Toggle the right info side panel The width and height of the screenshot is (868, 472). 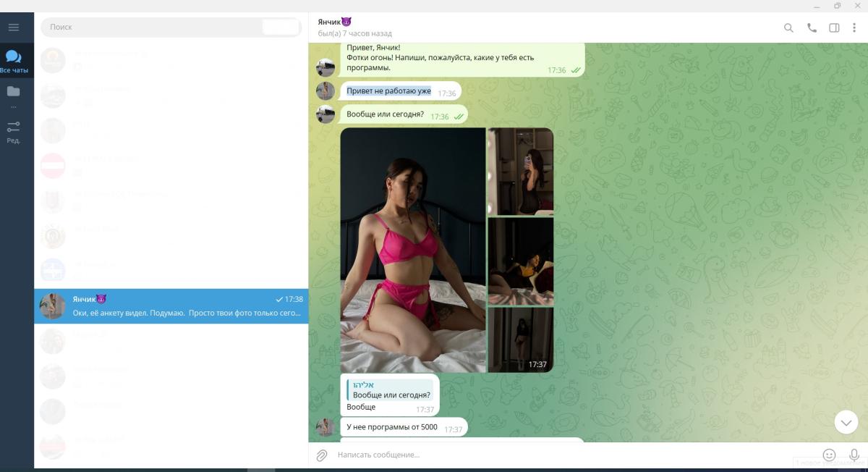click(x=834, y=28)
